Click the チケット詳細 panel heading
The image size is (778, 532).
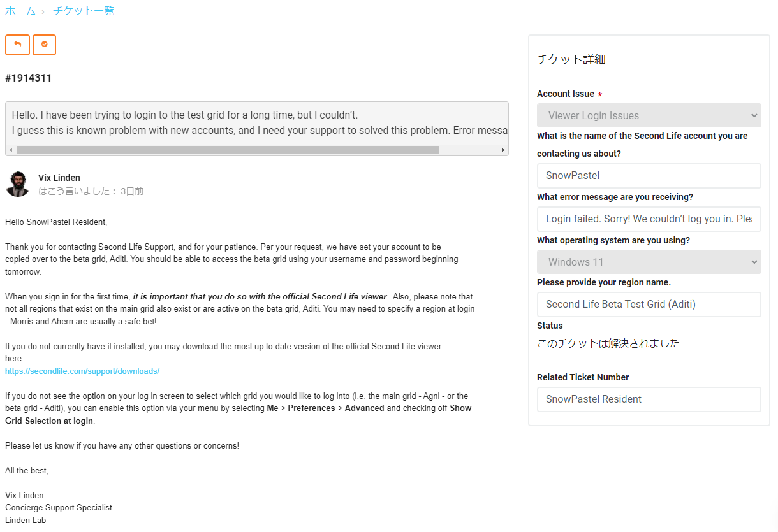click(x=571, y=60)
